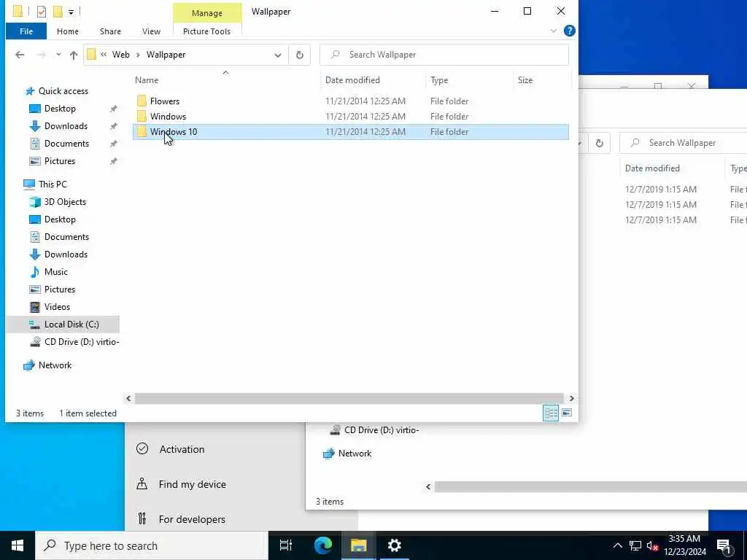
Task: Refresh the back Explorer window
Action: click(x=600, y=143)
